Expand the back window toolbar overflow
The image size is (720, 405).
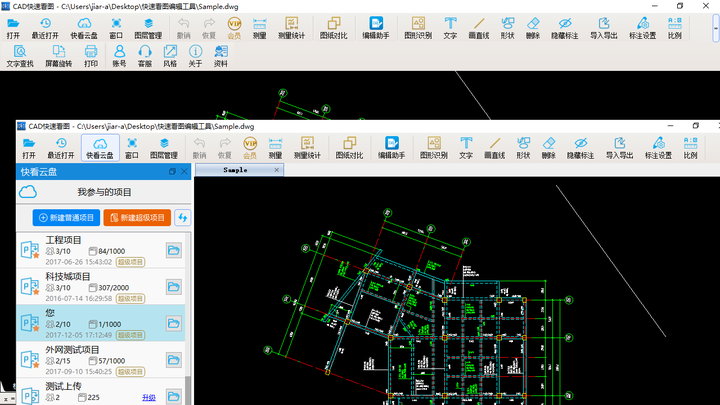715,28
